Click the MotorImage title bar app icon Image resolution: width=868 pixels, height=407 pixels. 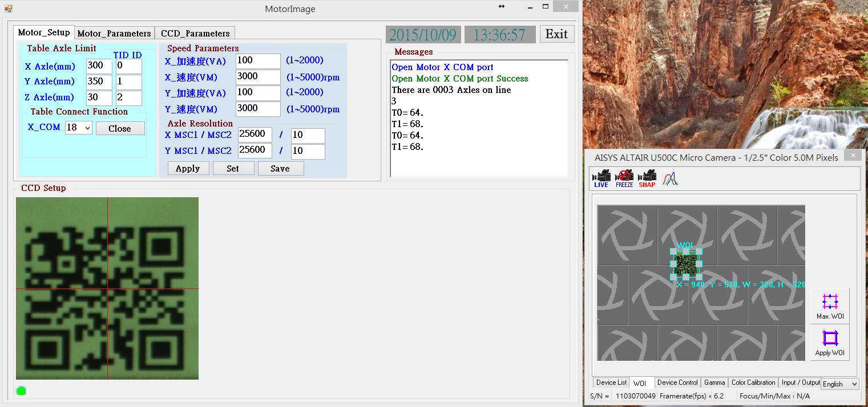pyautogui.click(x=9, y=9)
